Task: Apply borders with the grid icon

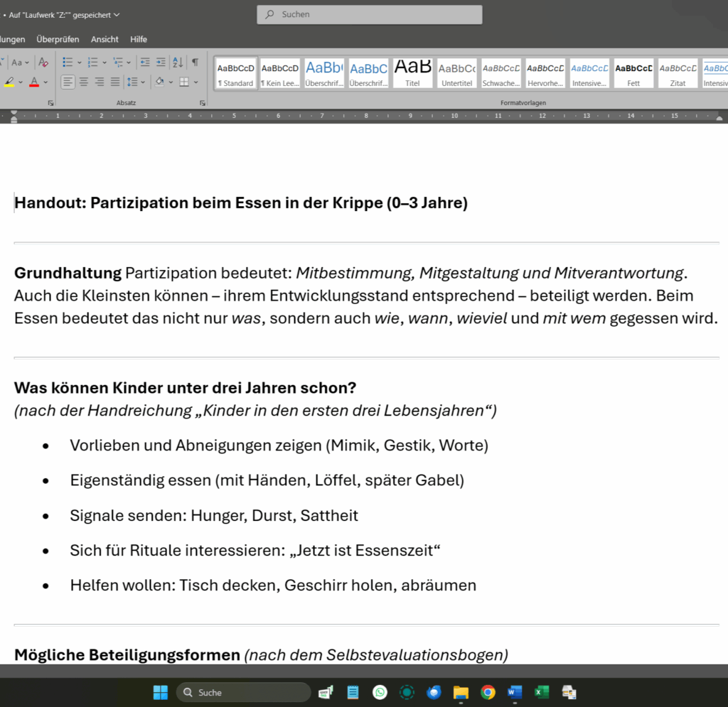Action: point(184,82)
